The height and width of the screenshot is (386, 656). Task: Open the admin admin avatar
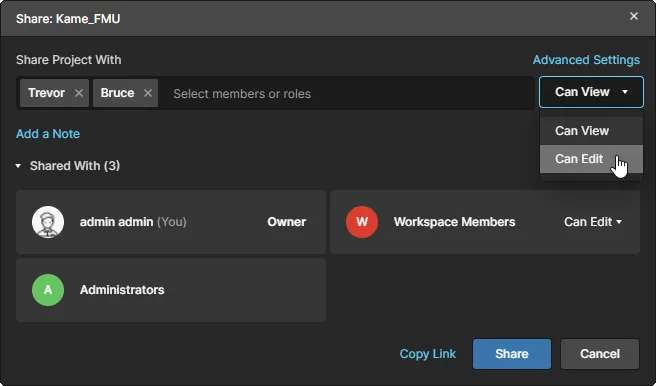point(48,222)
